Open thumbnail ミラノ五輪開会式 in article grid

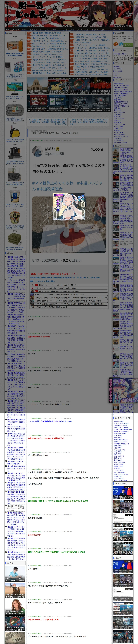[x=101, y=86]
